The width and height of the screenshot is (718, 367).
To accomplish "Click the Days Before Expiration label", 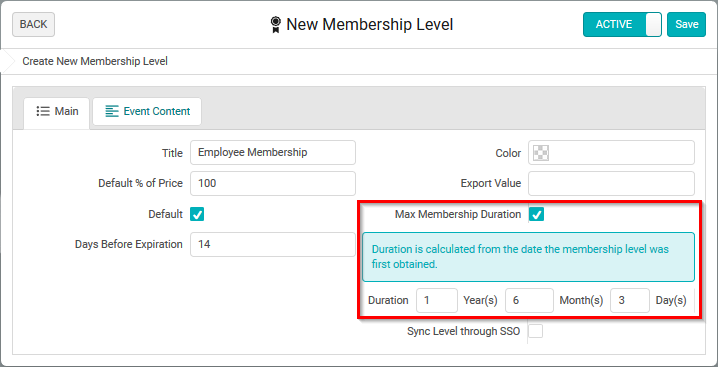I will click(129, 244).
